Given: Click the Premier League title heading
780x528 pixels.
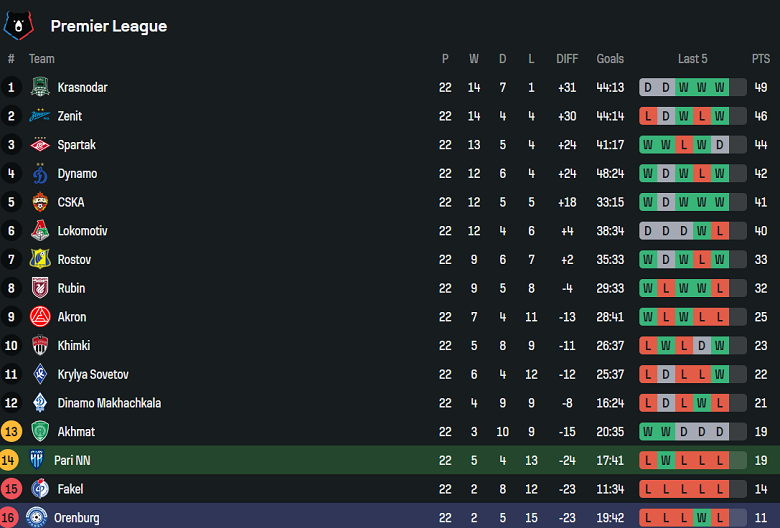Looking at the screenshot, I should point(109,26).
